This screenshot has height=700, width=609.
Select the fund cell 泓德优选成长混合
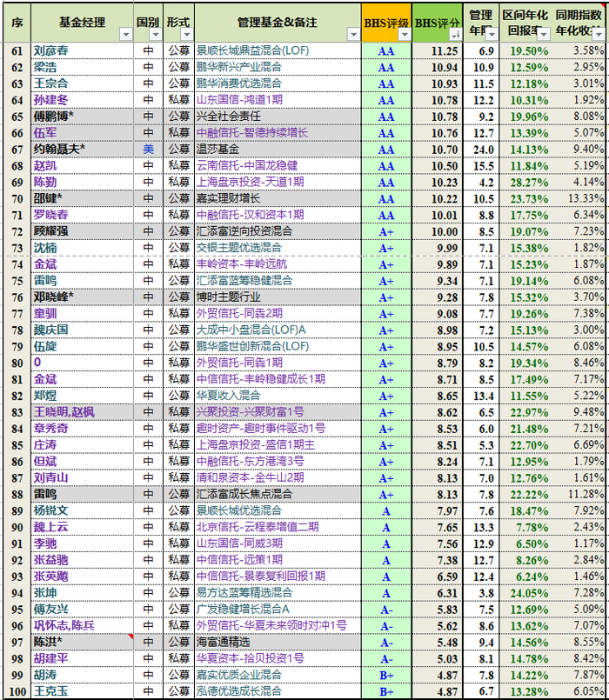pos(278,692)
